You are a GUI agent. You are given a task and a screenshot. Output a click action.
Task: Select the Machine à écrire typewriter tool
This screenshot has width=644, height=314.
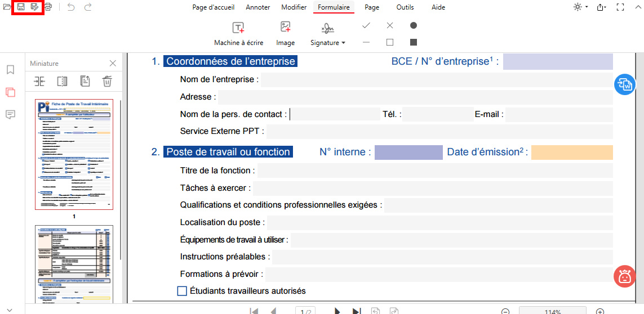tap(239, 34)
